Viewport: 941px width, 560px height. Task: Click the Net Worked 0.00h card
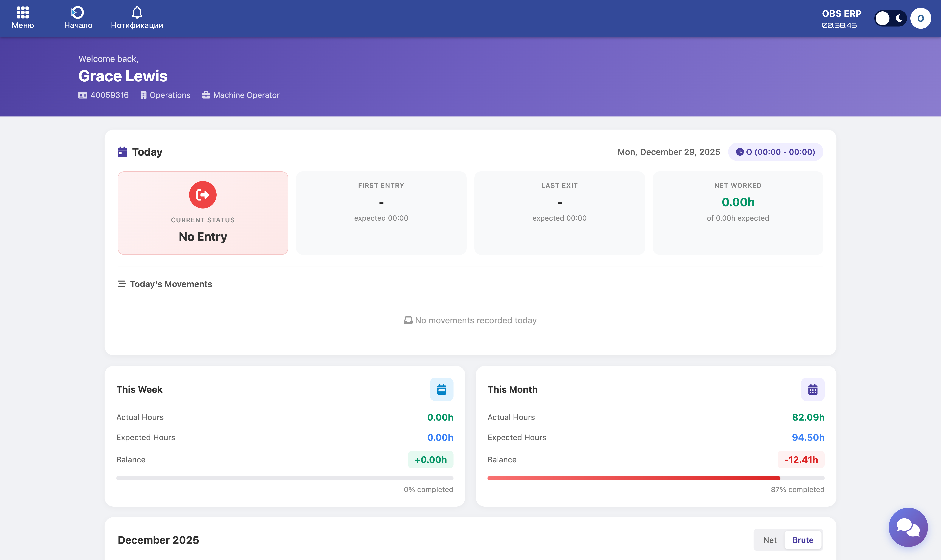click(x=737, y=213)
